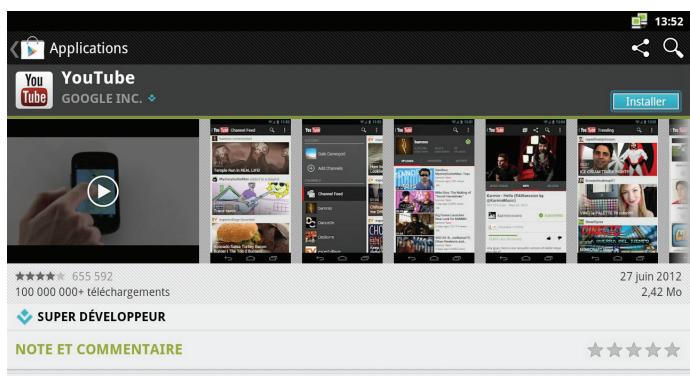Open the Channel Feed screenshot with burger
Screen dimensions: 690x376
[x=250, y=191]
